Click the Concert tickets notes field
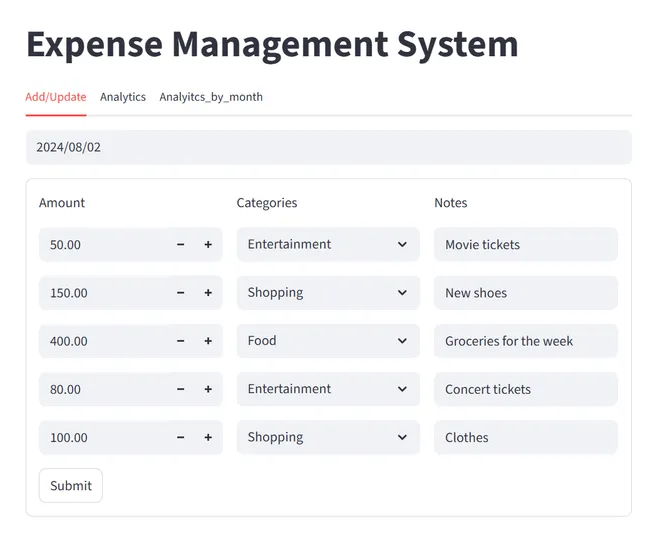 [x=526, y=389]
